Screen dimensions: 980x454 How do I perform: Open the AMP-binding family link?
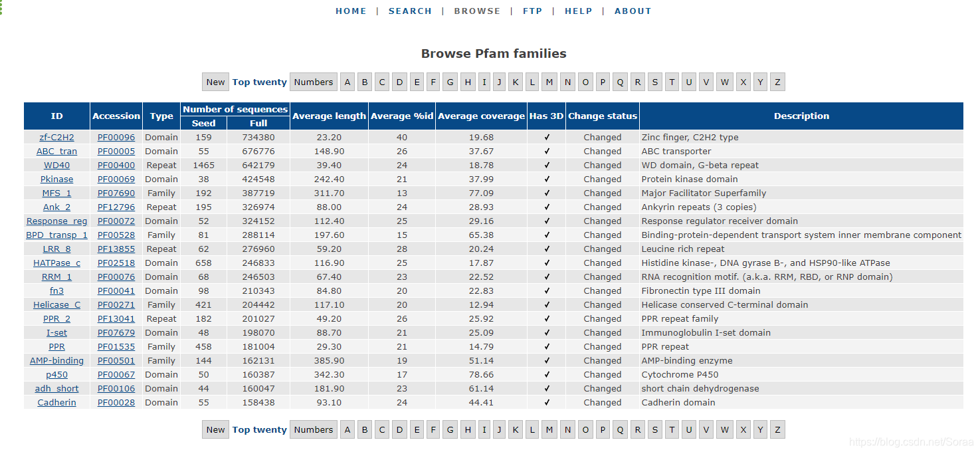point(57,360)
